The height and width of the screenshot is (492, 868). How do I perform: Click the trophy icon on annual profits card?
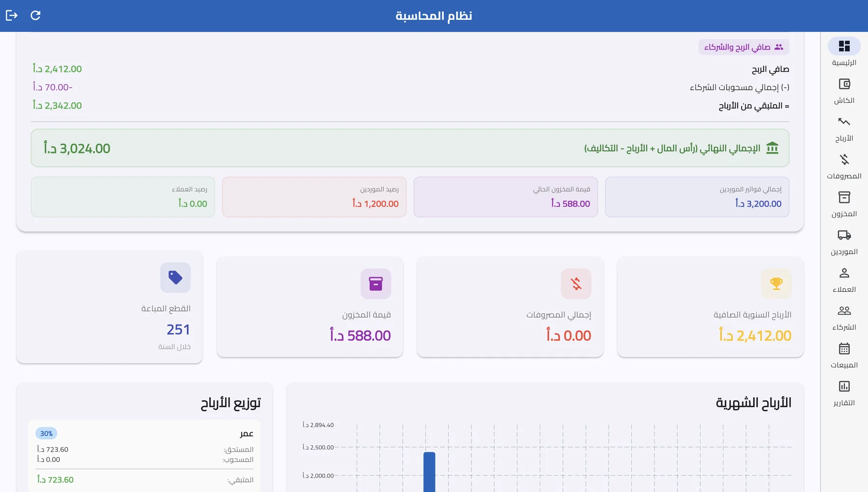point(776,284)
